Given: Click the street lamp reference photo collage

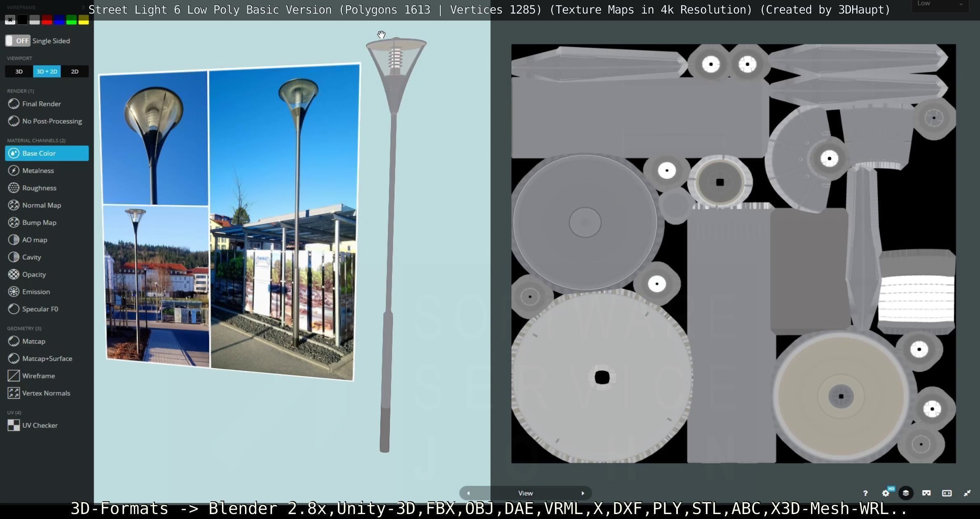Looking at the screenshot, I should click(230, 222).
